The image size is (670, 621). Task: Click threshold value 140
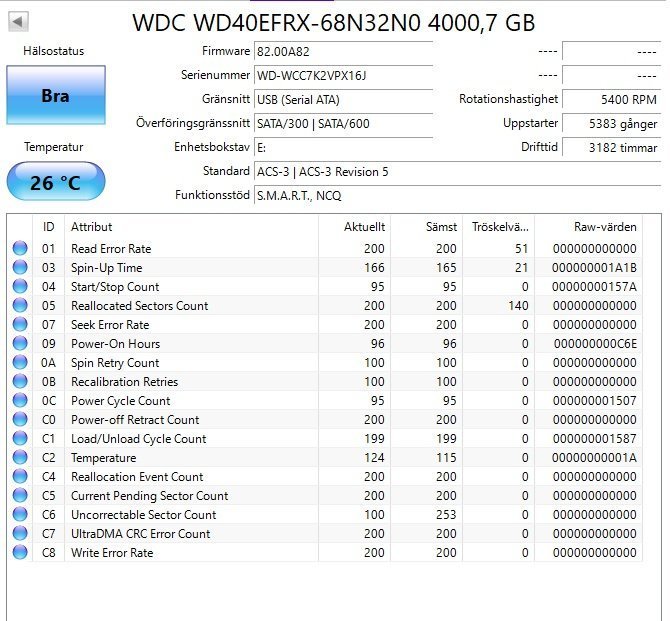click(x=518, y=306)
